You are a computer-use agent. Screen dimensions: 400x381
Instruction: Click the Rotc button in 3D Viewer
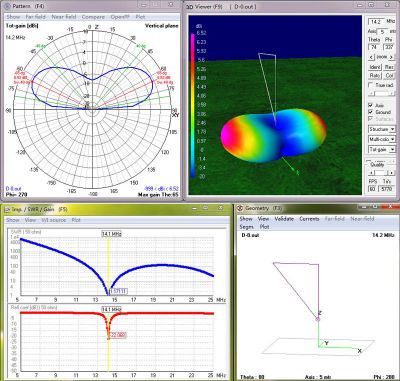[x=375, y=76]
